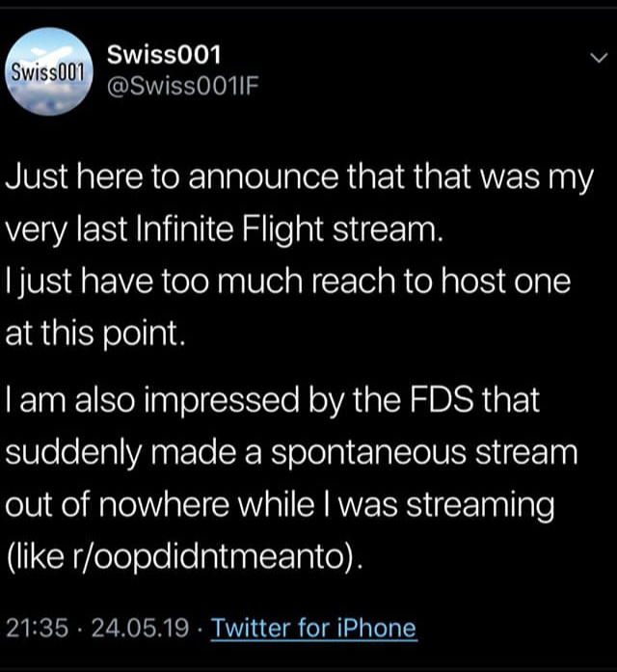Open the tweet options chevron menu

pos(594,60)
